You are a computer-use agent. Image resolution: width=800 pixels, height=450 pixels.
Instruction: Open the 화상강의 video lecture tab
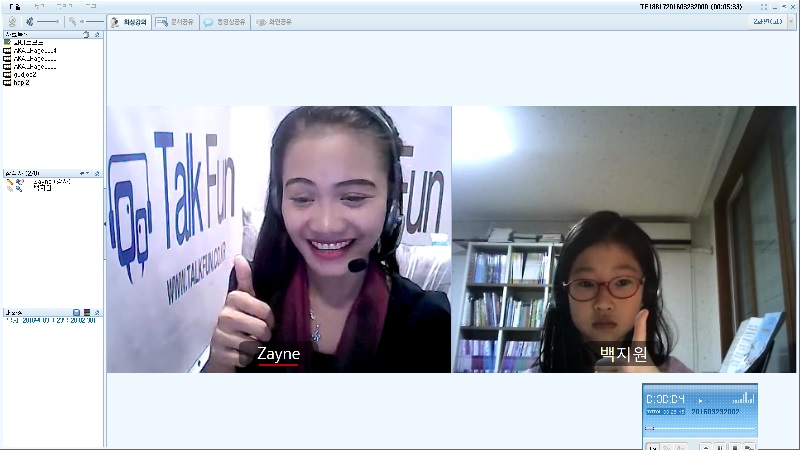click(x=129, y=21)
